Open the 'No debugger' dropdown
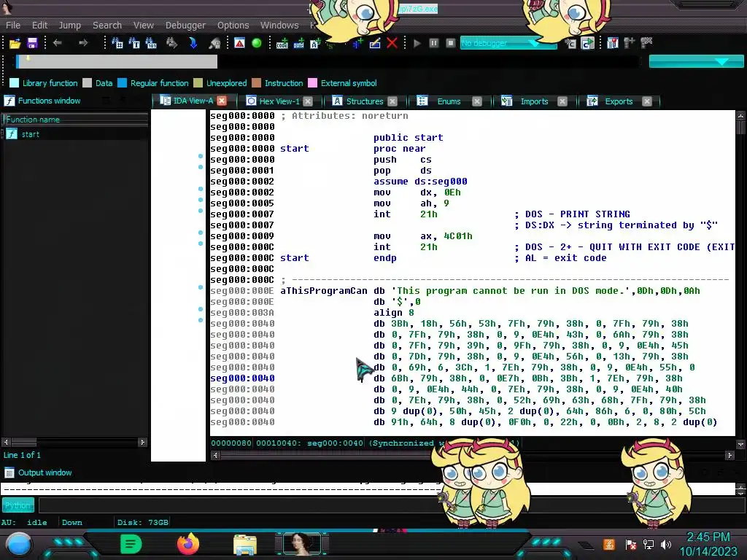This screenshot has width=747, height=560. click(x=508, y=43)
